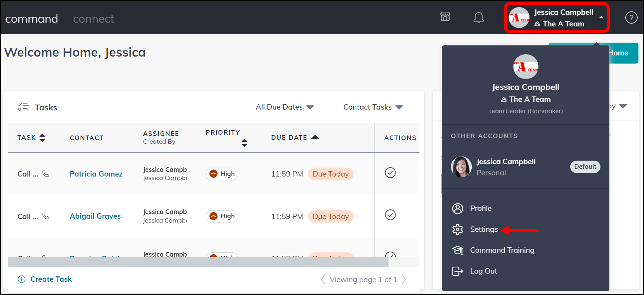
Task: Click A-Team logo in account popup
Action: click(525, 67)
